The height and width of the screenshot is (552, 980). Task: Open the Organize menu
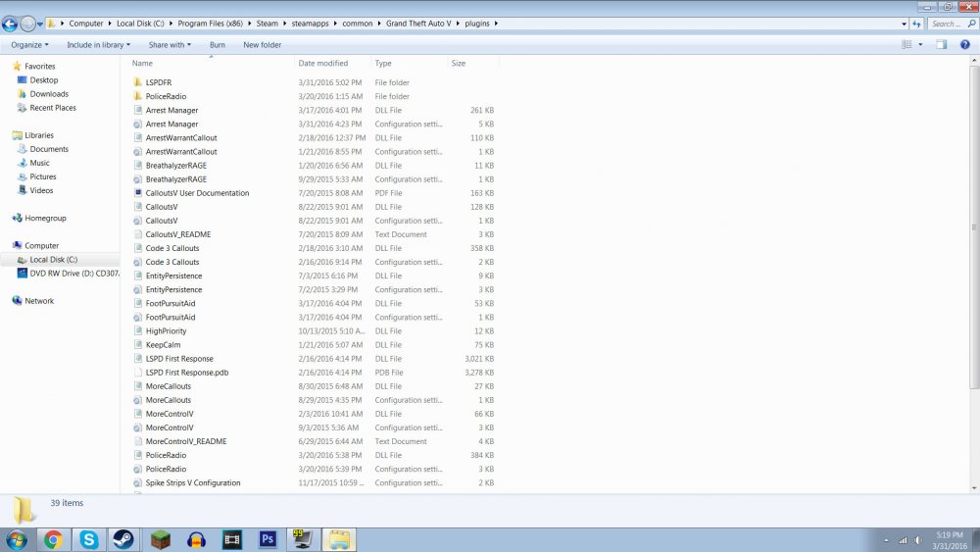(x=29, y=45)
